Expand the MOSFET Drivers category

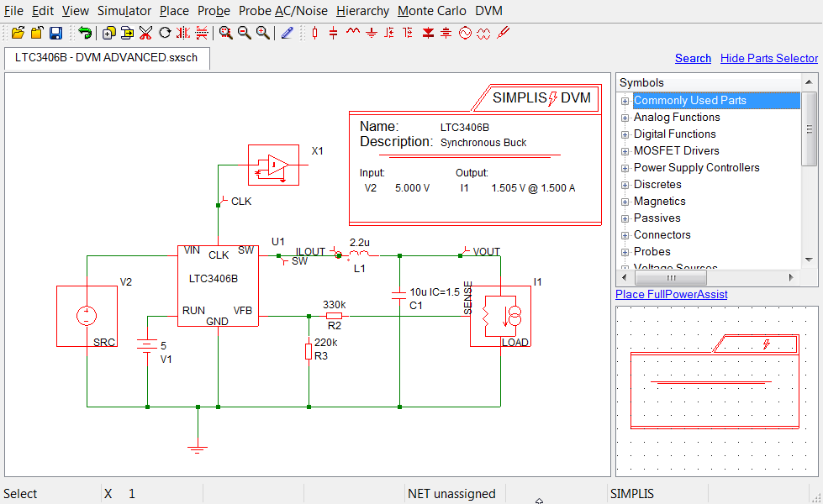pyautogui.click(x=625, y=151)
